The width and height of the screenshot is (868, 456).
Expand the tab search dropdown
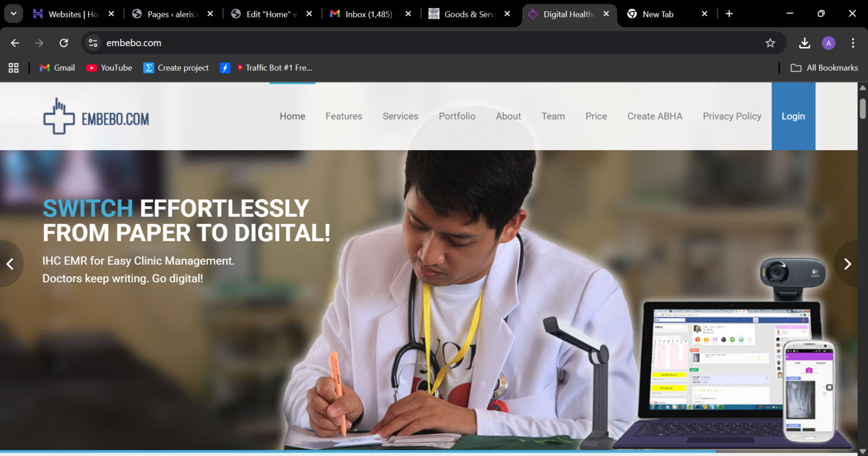click(x=13, y=14)
